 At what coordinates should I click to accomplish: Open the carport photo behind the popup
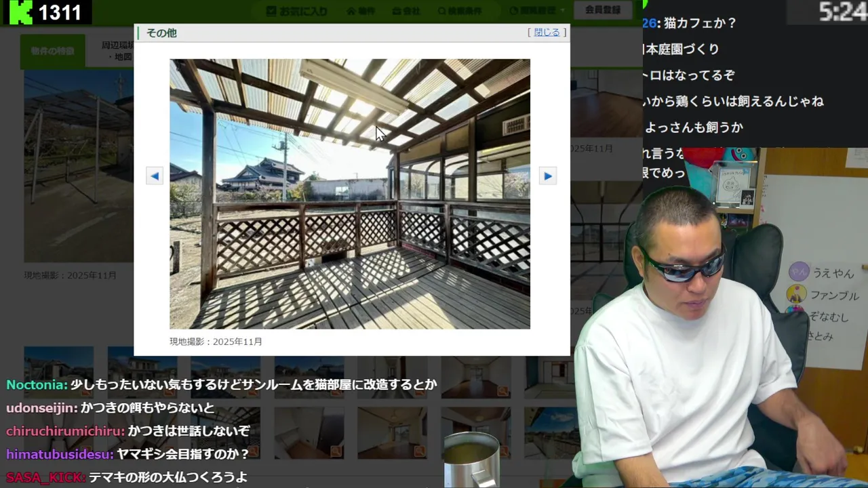point(79,166)
